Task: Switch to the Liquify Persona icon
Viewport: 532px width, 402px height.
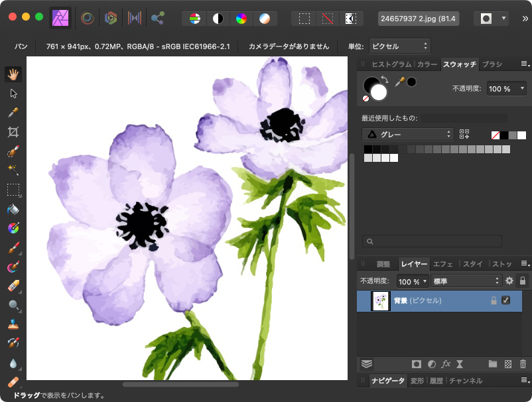Action: [x=87, y=18]
